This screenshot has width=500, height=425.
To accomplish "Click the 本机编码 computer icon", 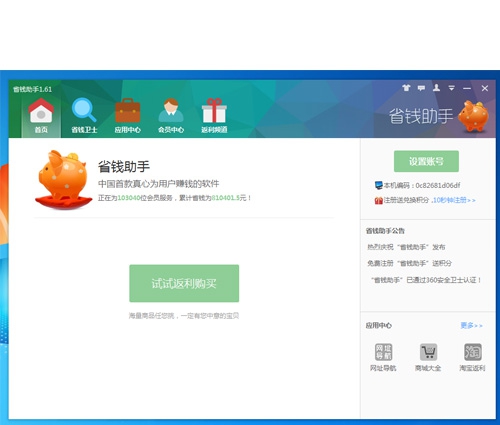I will [x=378, y=185].
